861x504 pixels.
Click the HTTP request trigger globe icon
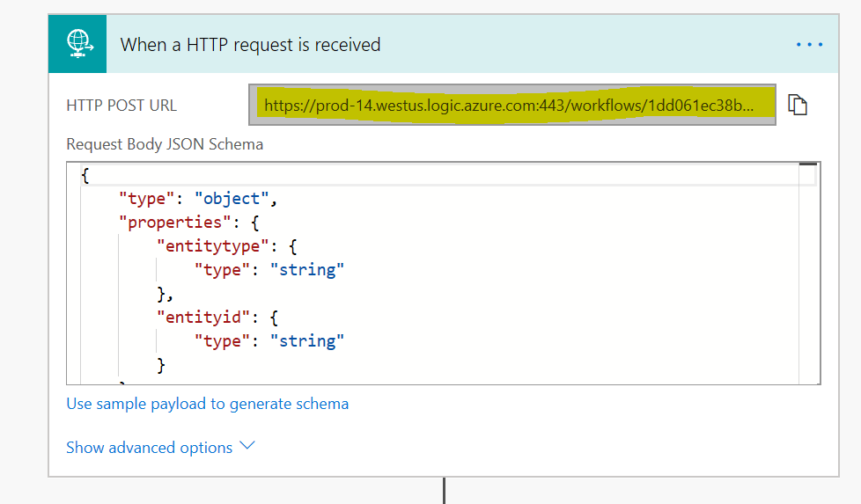pos(77,44)
